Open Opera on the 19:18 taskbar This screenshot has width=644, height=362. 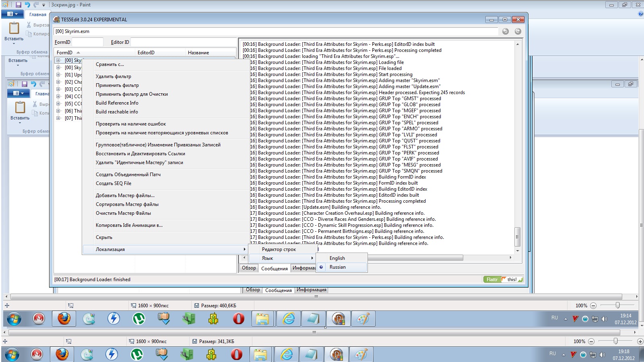(237, 354)
